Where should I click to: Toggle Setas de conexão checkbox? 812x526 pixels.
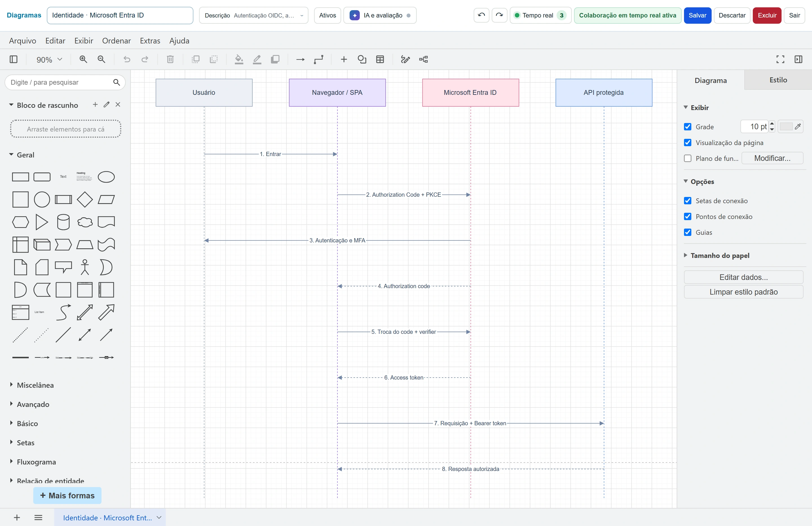tap(688, 200)
